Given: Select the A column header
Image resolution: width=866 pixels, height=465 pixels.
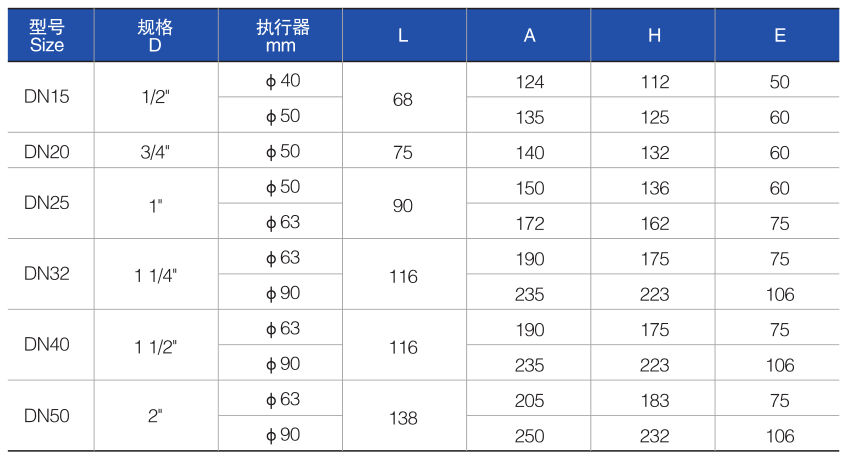Looking at the screenshot, I should tap(529, 35).
